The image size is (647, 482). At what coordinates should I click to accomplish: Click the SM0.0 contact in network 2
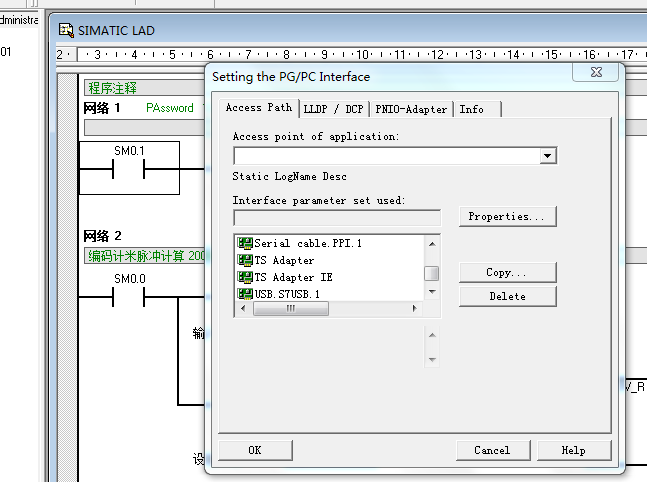click(x=129, y=297)
